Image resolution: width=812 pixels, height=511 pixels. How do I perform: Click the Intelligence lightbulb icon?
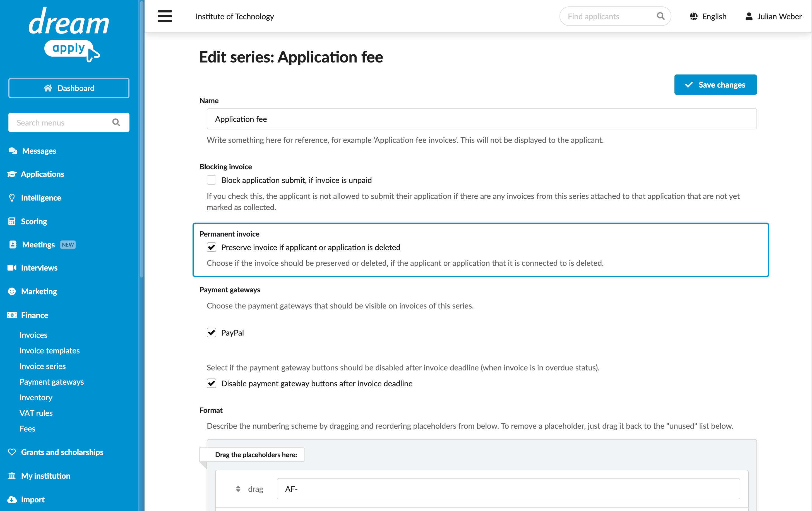click(12, 197)
